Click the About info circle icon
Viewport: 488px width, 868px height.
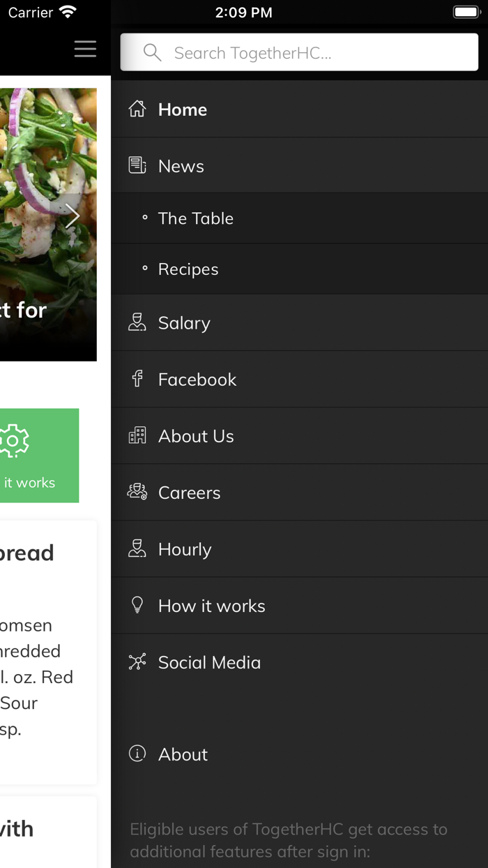click(137, 754)
